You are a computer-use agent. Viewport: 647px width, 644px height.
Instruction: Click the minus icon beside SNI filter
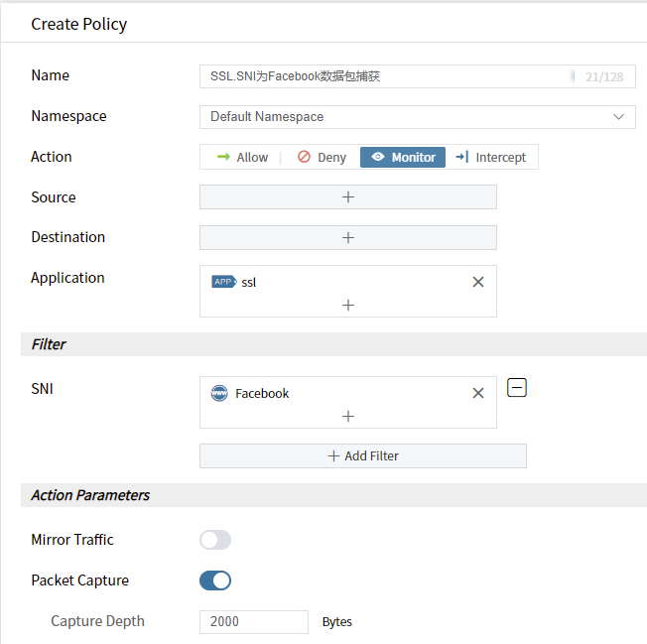pyautogui.click(x=516, y=388)
